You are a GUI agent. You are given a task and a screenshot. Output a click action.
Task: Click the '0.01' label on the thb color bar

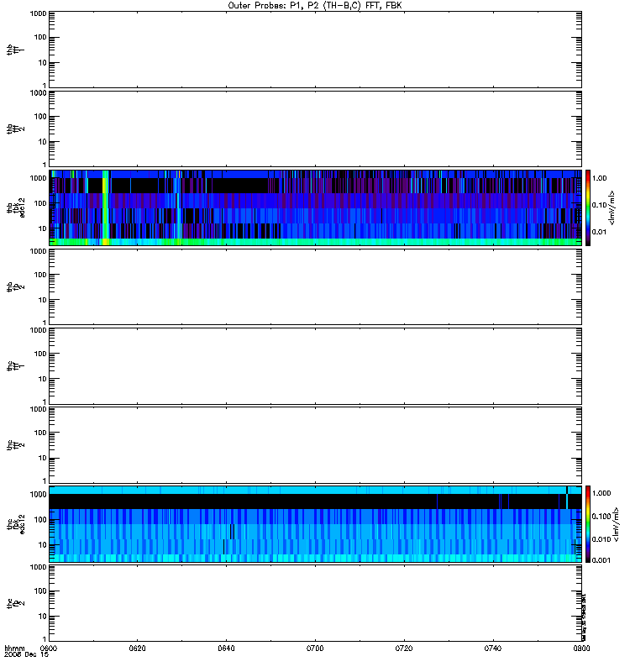pos(599,233)
